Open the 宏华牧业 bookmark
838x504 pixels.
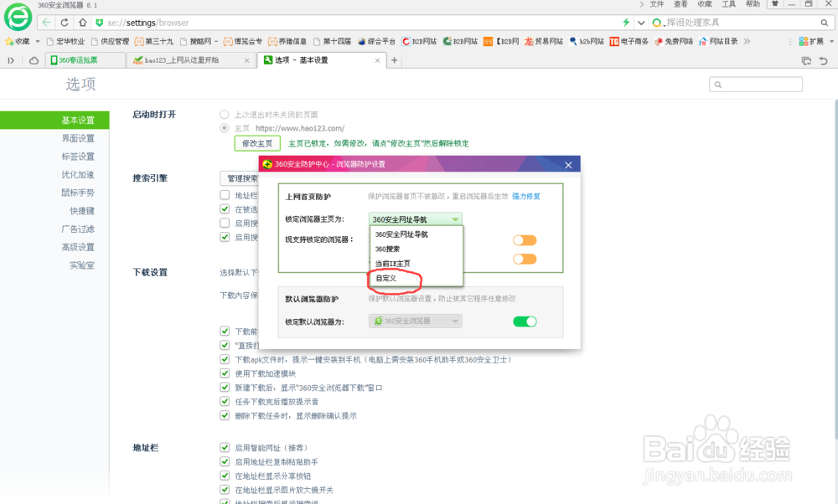pyautogui.click(x=65, y=41)
